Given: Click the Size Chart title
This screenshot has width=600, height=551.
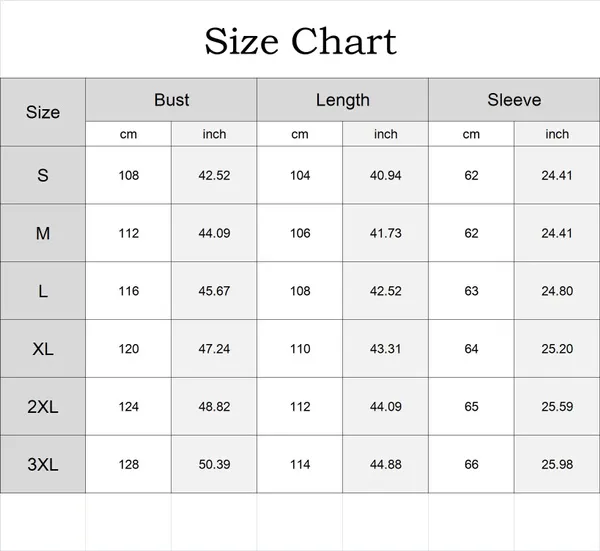Looking at the screenshot, I should (x=300, y=41).
